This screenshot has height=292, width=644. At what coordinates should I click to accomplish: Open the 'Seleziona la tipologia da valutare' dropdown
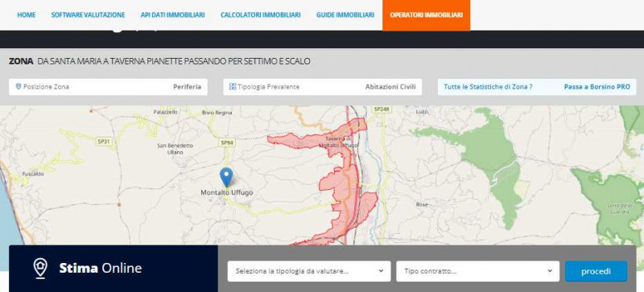click(x=309, y=271)
